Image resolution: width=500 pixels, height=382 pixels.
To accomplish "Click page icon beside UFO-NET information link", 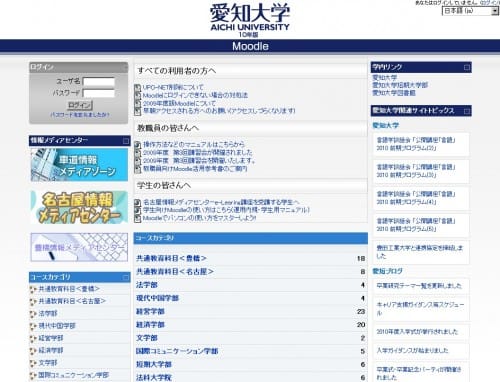I will (x=138, y=88).
